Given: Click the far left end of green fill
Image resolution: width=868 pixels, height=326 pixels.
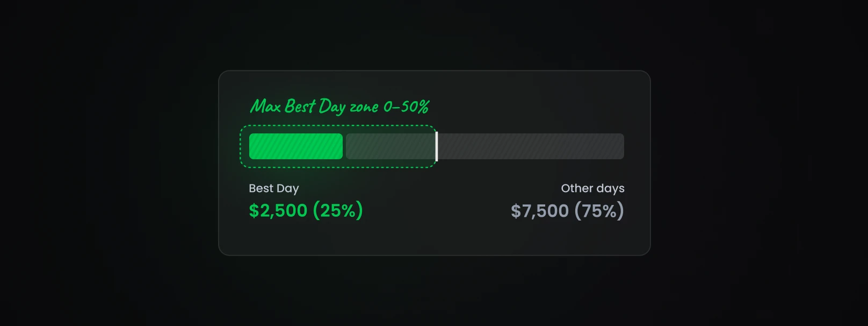Looking at the screenshot, I should point(252,146).
